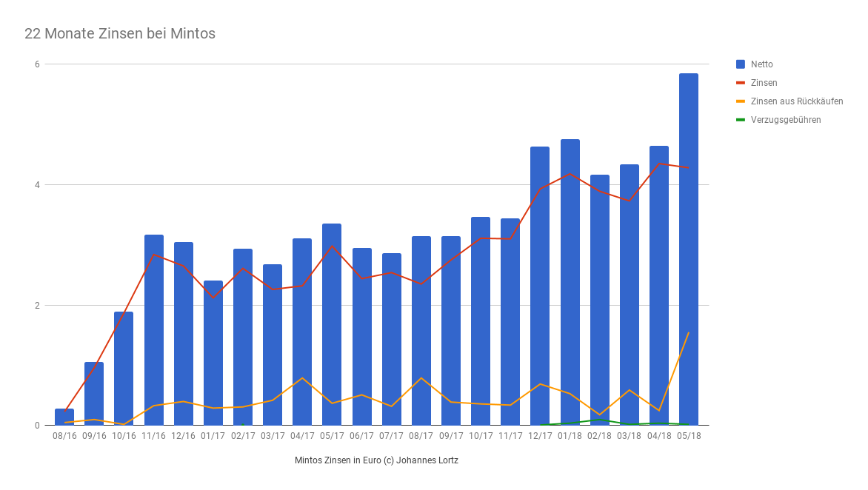Select the 'Zinsen' legend label
Screen dimensions: 868x490
coord(764,83)
